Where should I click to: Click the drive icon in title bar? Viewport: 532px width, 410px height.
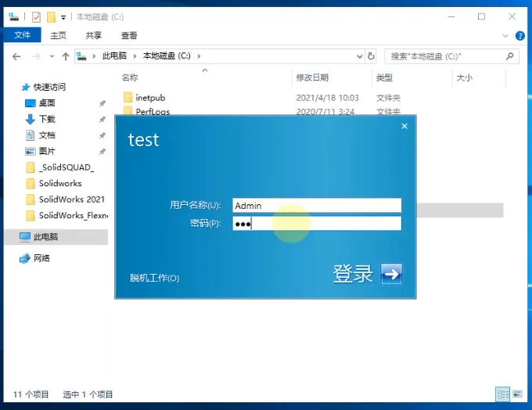[x=14, y=16]
